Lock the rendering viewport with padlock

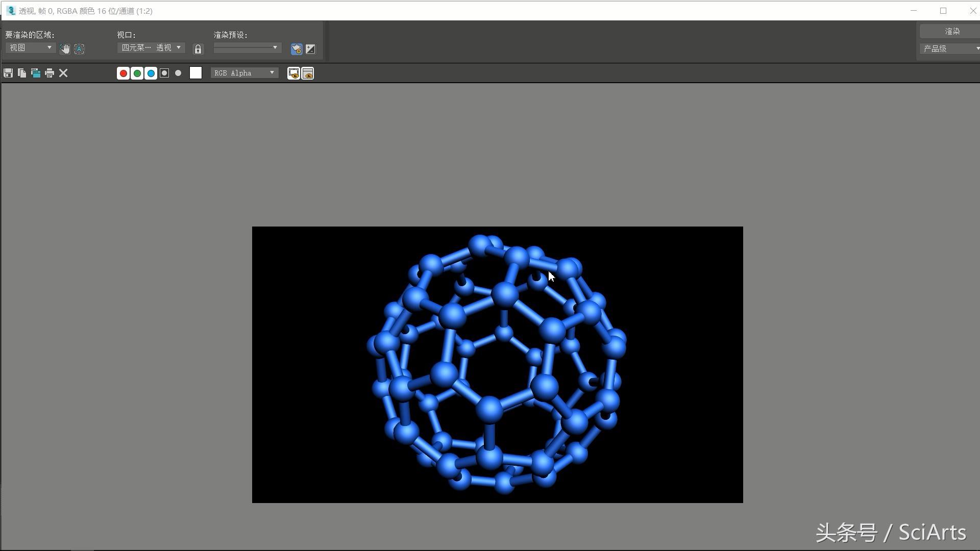click(x=198, y=49)
